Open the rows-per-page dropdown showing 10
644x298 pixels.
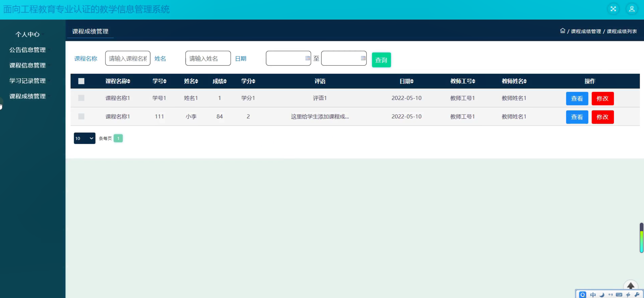[x=84, y=138]
